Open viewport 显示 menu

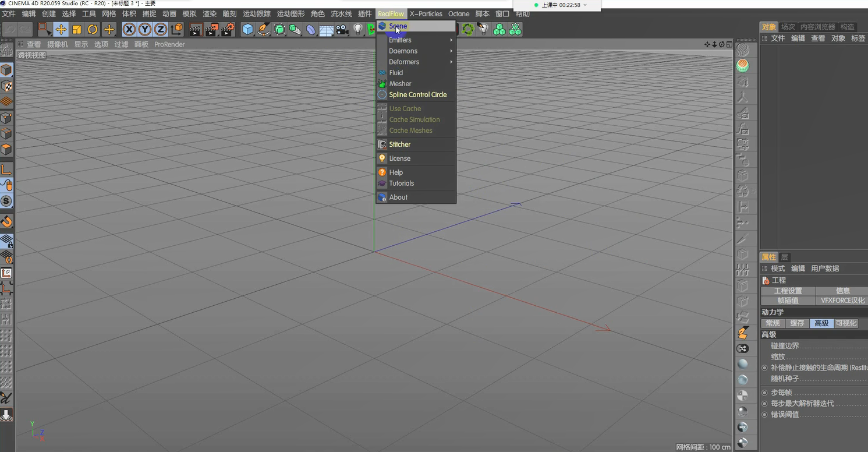tap(81, 44)
